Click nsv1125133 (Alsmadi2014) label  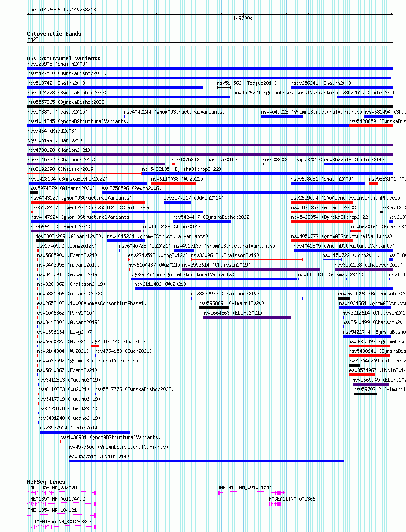331,274
